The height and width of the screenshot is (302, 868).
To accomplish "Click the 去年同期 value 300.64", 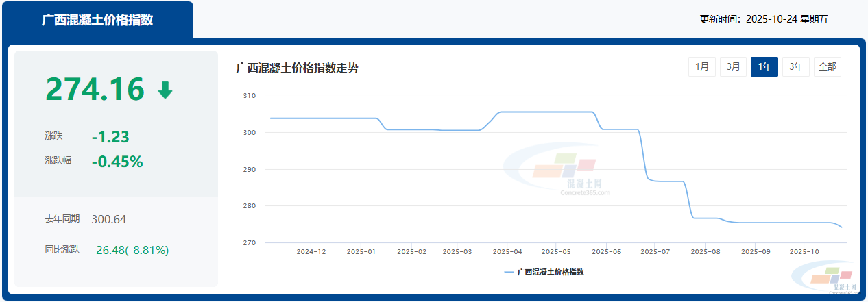I will point(108,219).
